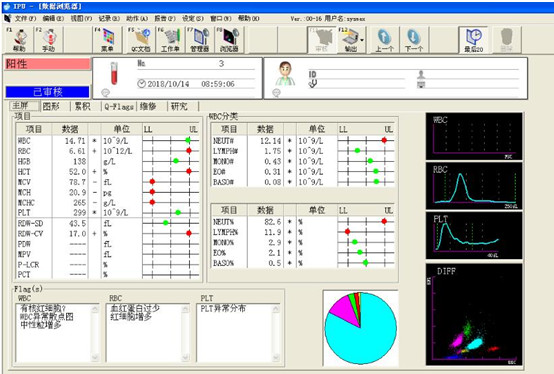
Task: Select the 研究 research tab
Action: 179,106
